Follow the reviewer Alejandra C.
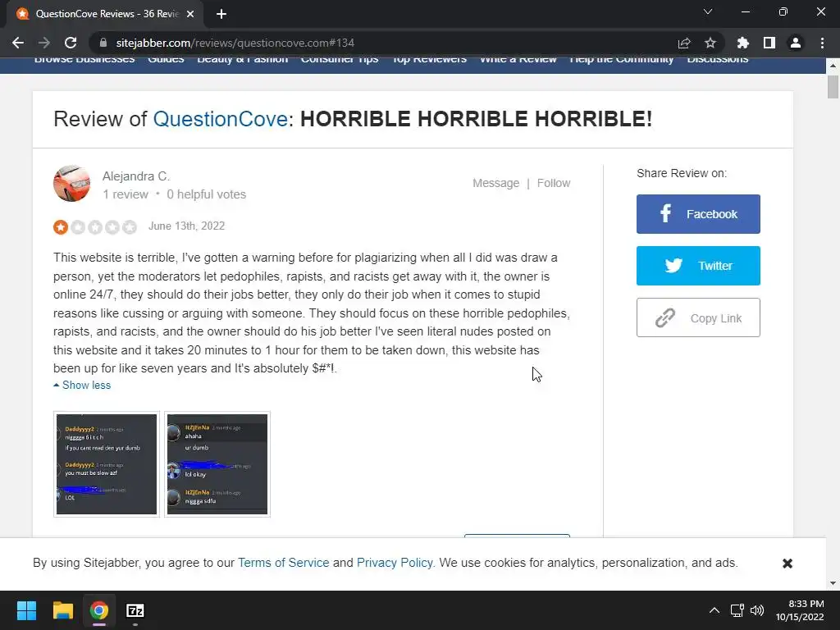840x630 pixels. 554,183
